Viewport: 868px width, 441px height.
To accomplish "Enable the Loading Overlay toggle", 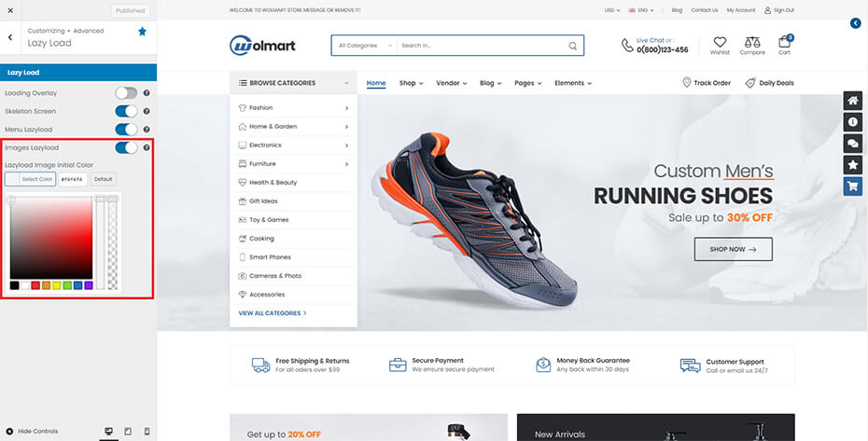I will (x=126, y=93).
